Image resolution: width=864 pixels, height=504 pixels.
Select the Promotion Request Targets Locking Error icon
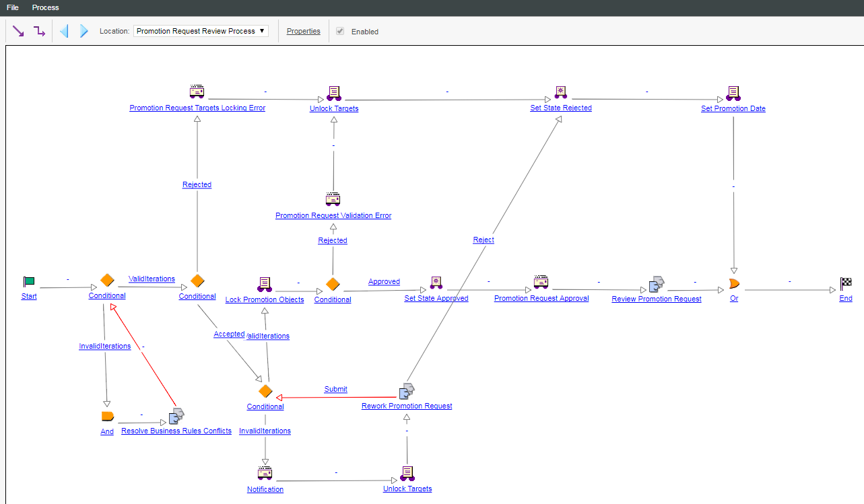pos(197,92)
